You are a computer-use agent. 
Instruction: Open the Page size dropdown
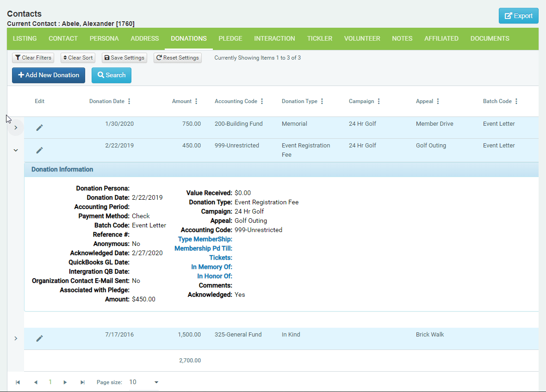point(156,382)
